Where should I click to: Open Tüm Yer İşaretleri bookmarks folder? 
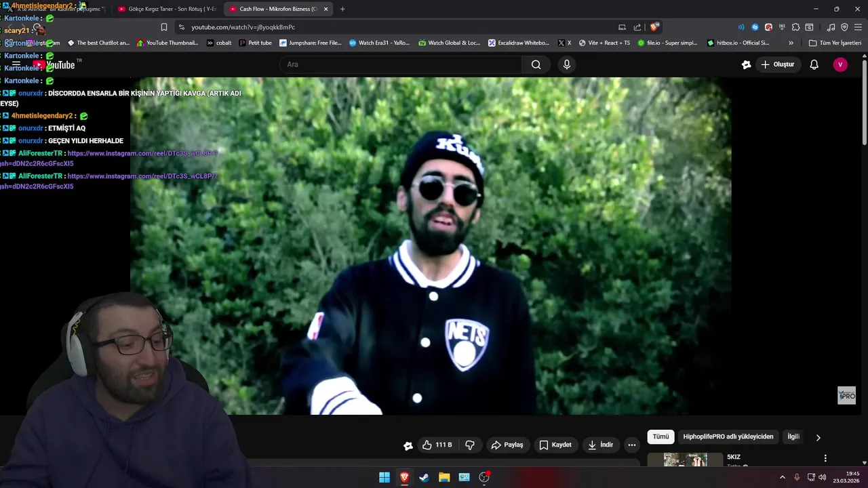[835, 43]
